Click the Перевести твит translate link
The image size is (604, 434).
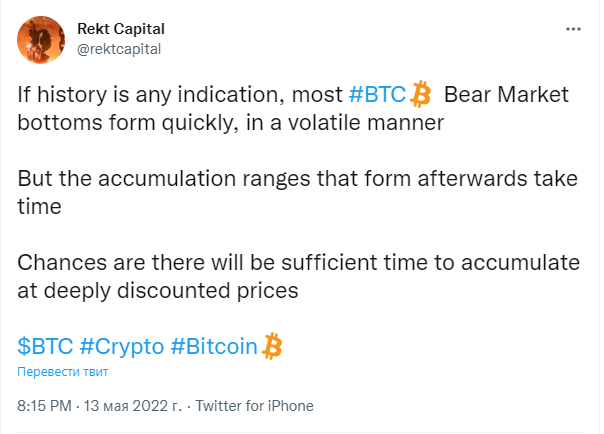[63, 372]
